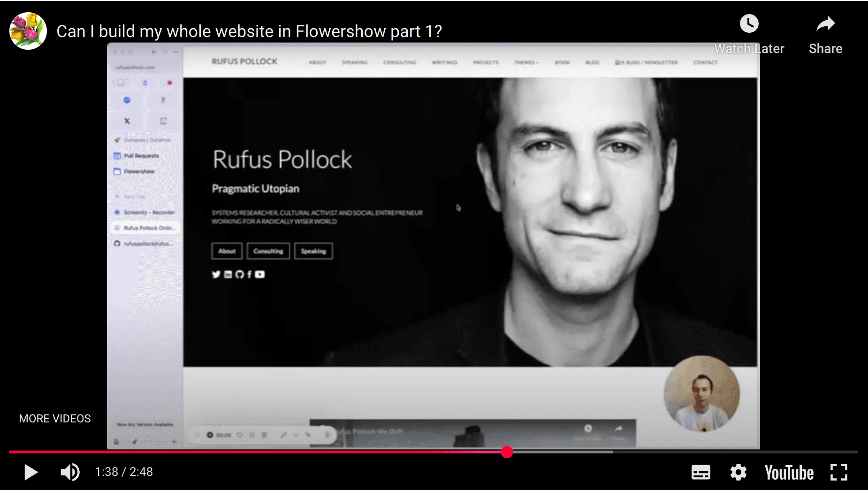The width and height of the screenshot is (868, 490).
Task: Enter fullscreen mode
Action: click(x=838, y=472)
